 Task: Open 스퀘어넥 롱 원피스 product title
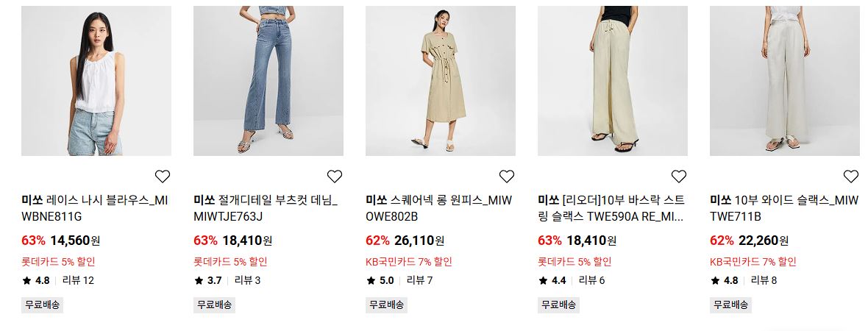tap(439, 208)
